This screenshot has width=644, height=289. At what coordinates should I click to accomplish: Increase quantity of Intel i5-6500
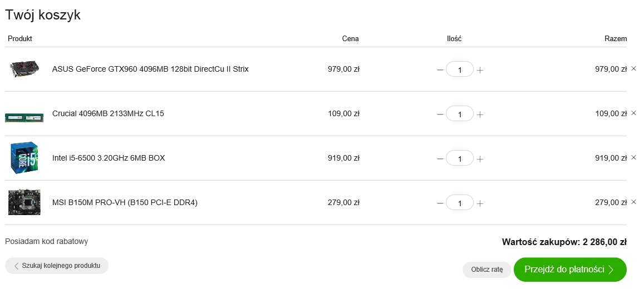click(x=480, y=159)
